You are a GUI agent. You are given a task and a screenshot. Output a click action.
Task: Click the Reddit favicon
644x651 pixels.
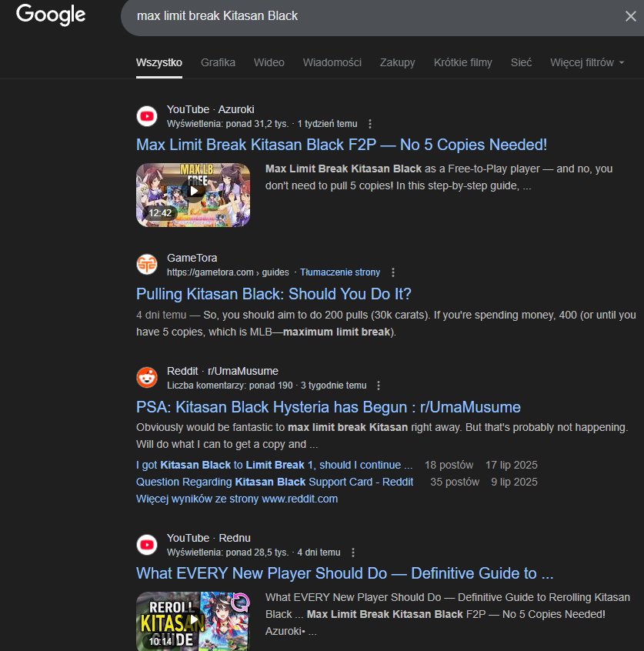click(x=147, y=377)
